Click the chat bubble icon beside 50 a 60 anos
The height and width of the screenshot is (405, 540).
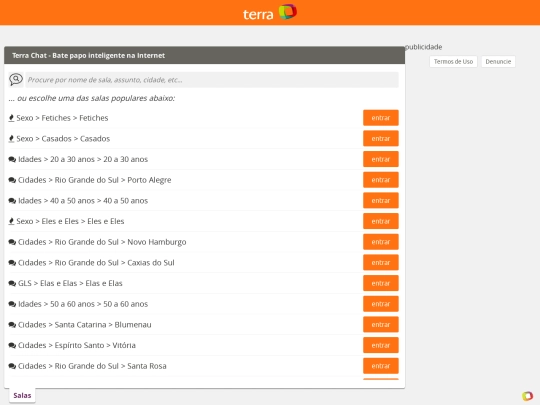coord(12,304)
